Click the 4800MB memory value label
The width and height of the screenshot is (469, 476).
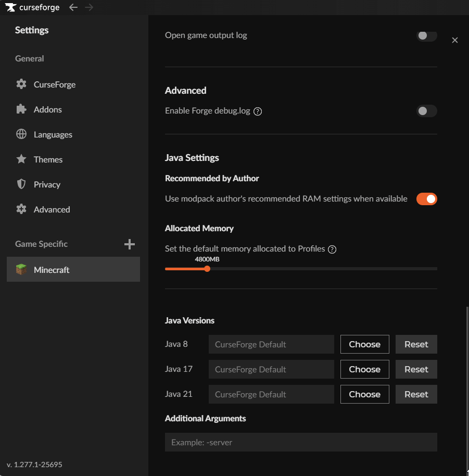coord(207,259)
